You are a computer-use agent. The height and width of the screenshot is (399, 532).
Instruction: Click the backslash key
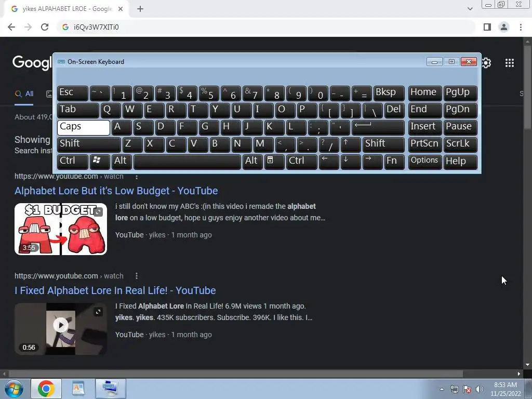373,110
